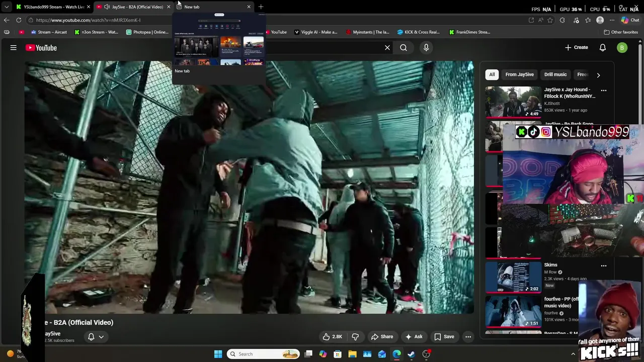The width and height of the screenshot is (644, 362).
Task: Share the B2A video
Action: 382,337
